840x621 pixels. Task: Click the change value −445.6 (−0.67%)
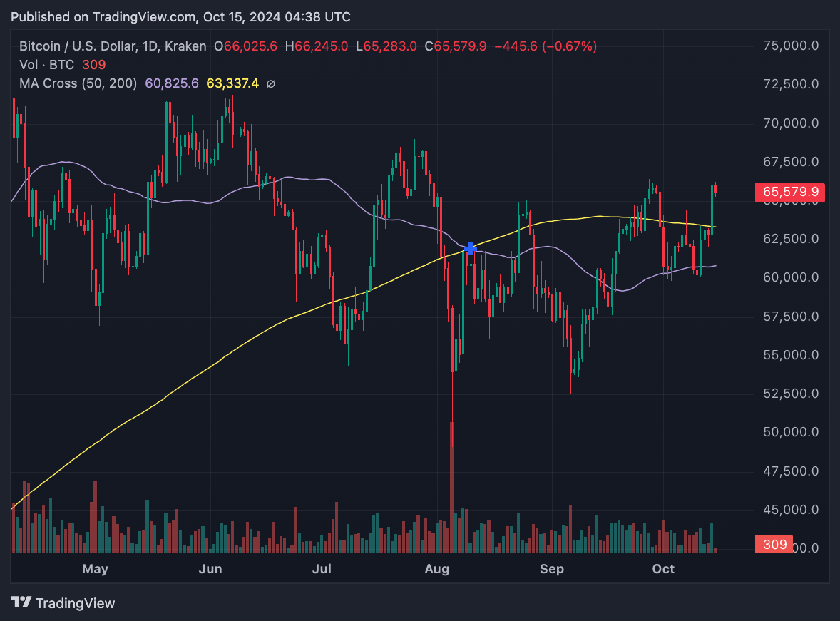click(x=546, y=46)
